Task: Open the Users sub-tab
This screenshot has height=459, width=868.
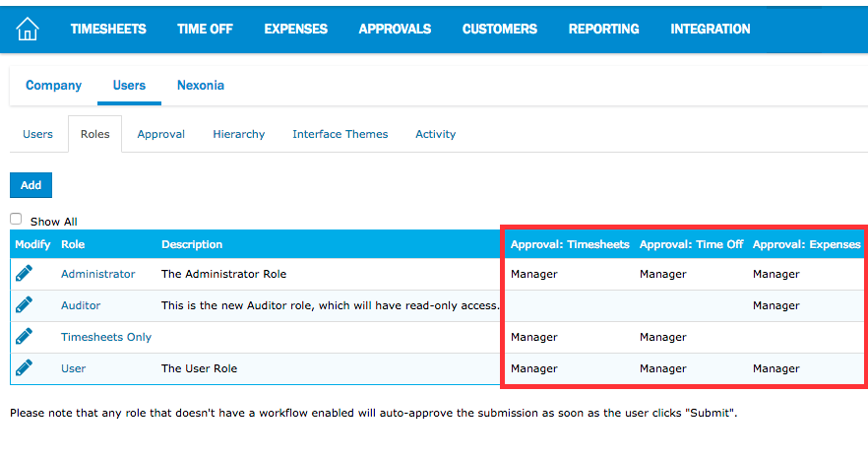Action: (37, 134)
